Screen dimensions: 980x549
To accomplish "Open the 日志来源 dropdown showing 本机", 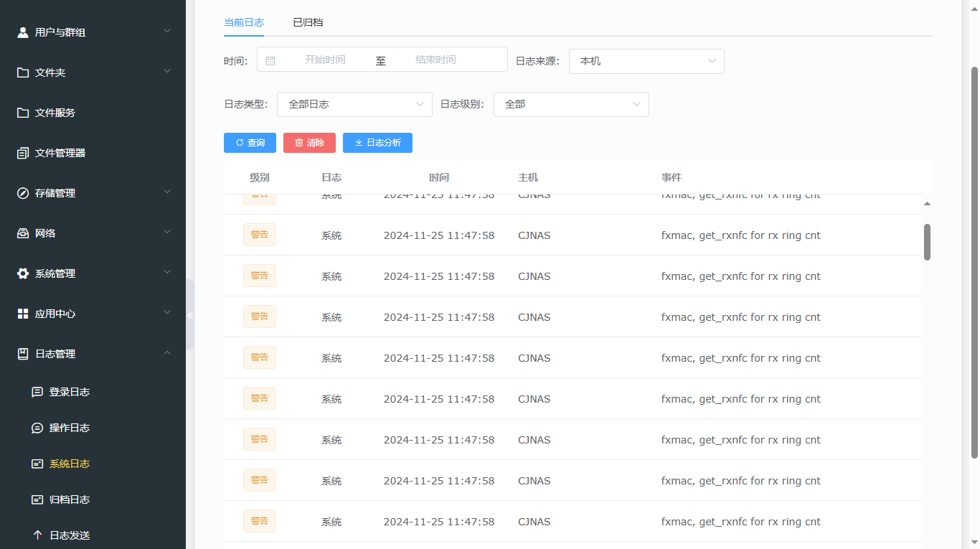I will coord(646,61).
